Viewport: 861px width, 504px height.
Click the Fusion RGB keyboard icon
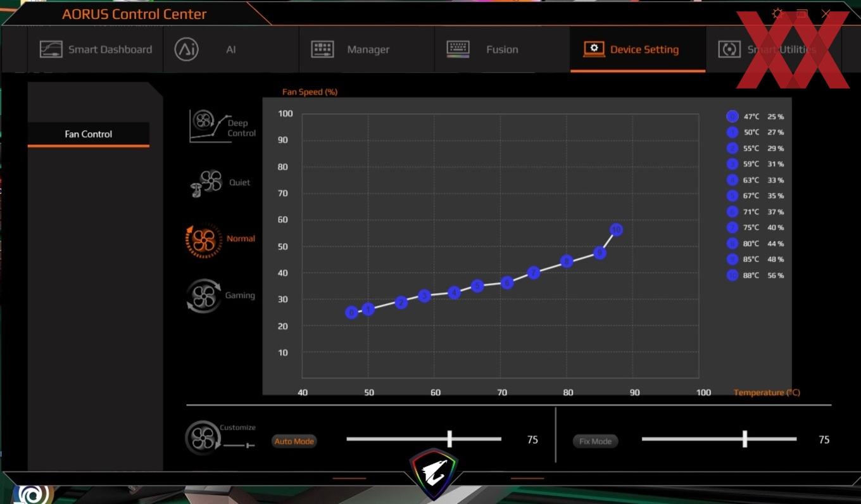pyautogui.click(x=458, y=49)
